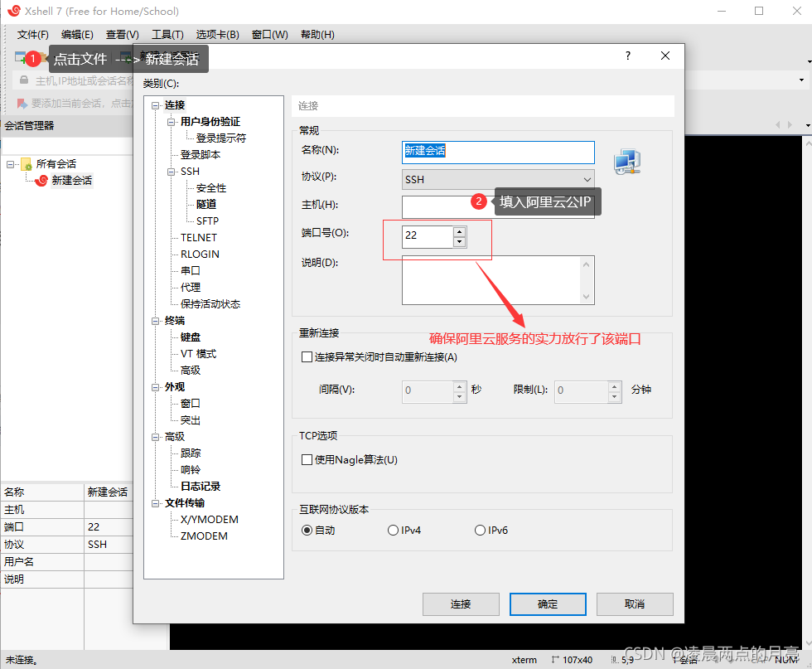This screenshot has height=669, width=812.
Task: Click the new session toolbar icon
Action: tap(21, 57)
